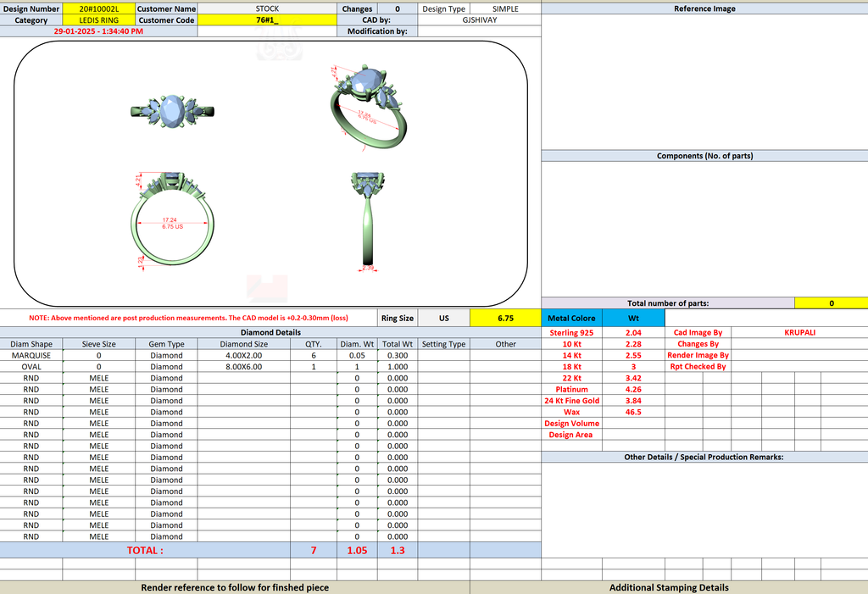Click the OVAL diamond shape cell

31,366
